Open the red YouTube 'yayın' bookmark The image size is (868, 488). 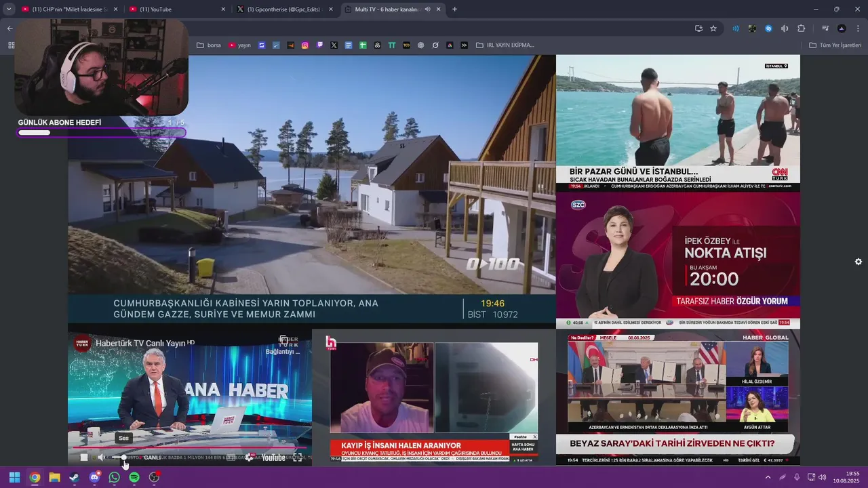[239, 45]
